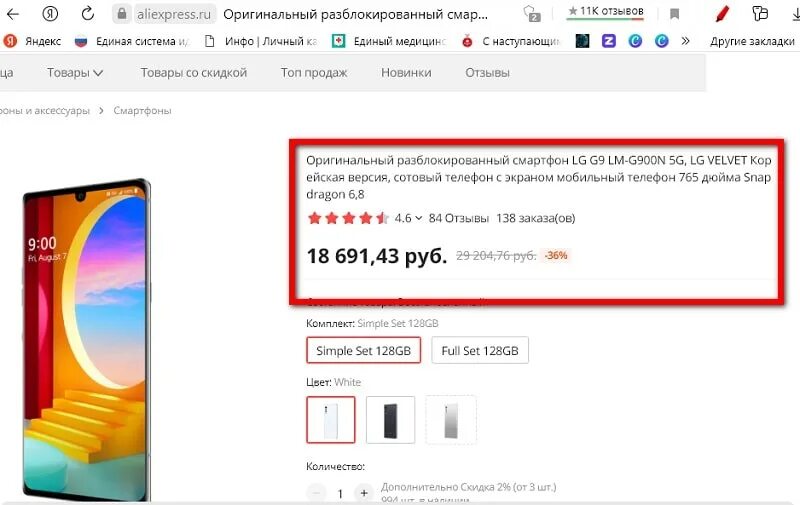Click the second blue C bookmark icon
The width and height of the screenshot is (800, 505).
coord(662,41)
